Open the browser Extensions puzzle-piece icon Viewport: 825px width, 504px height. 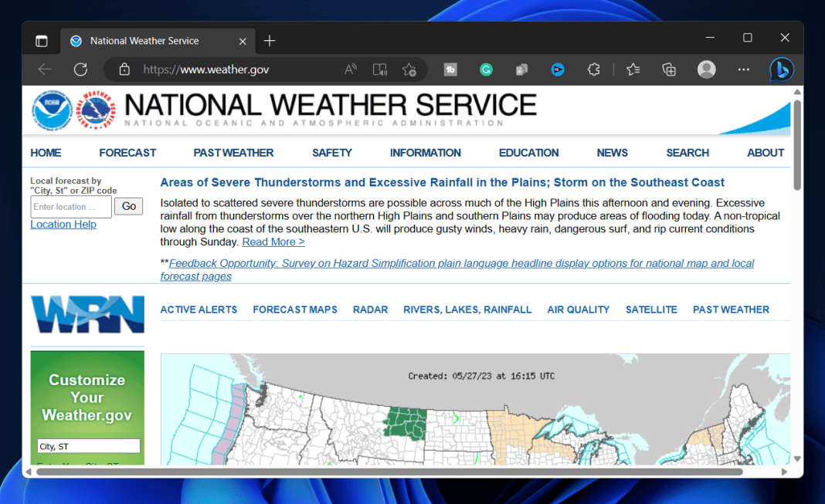593,69
